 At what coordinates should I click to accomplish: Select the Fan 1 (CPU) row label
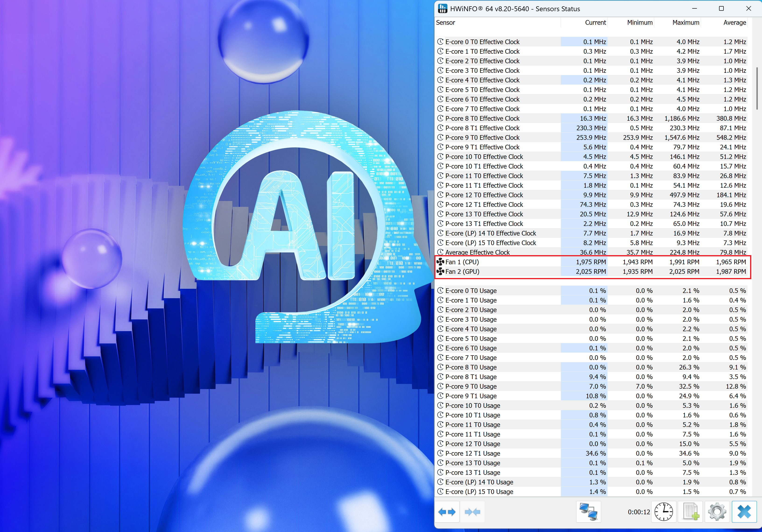pos(462,262)
